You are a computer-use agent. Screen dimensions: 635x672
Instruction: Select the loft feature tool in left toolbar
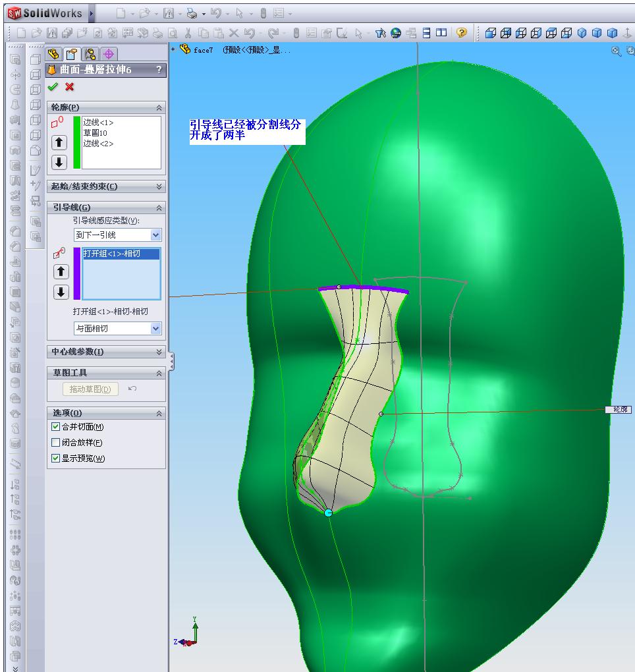(x=15, y=105)
